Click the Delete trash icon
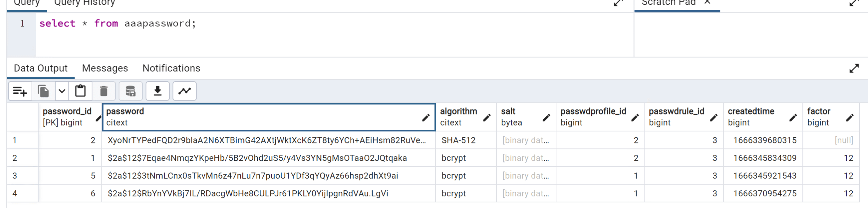 click(104, 91)
